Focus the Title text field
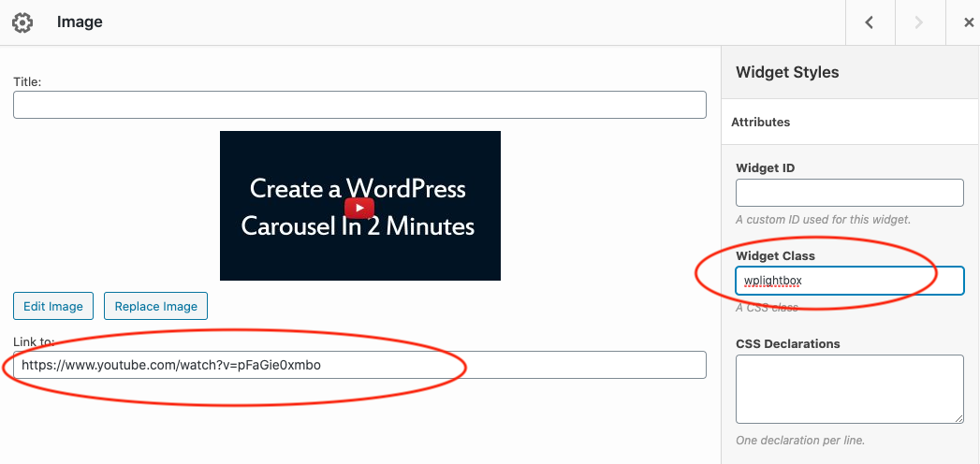980x464 pixels. [359, 105]
